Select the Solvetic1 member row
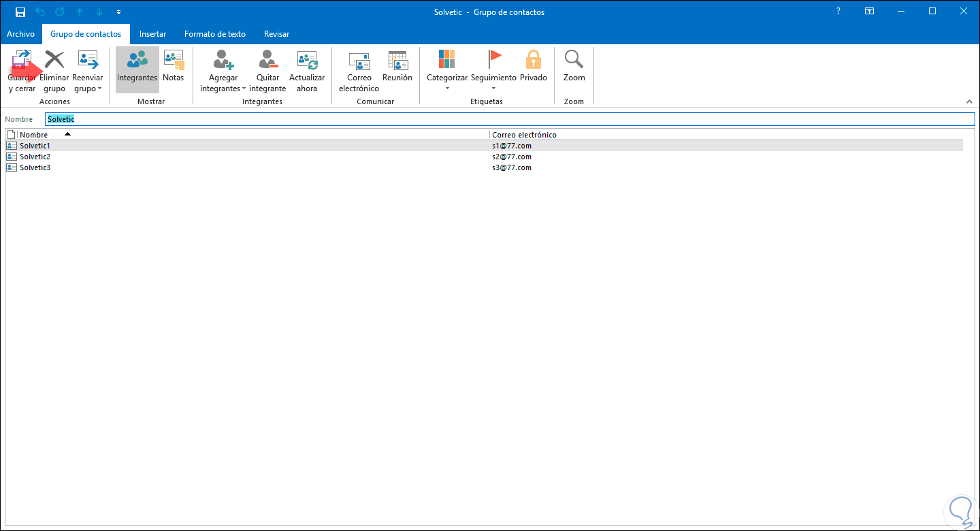Image resolution: width=980 pixels, height=531 pixels. click(x=485, y=146)
